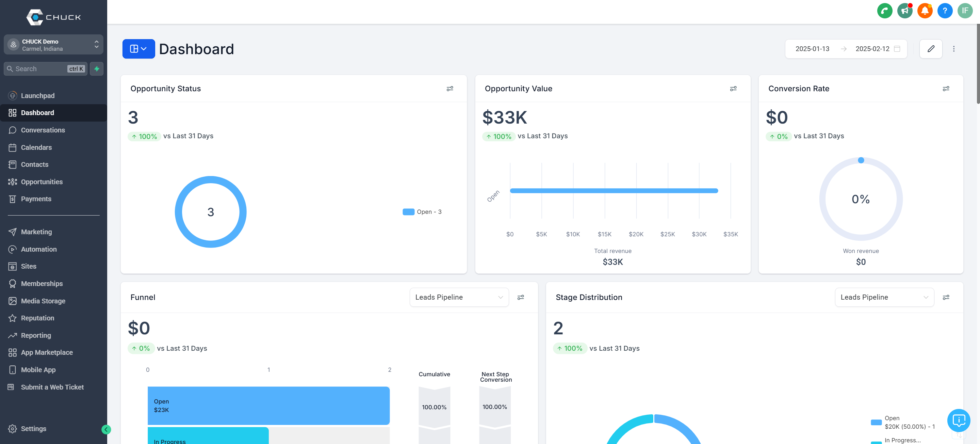980x444 pixels.
Task: Go to Opportunities in the sidebar
Action: point(42,182)
